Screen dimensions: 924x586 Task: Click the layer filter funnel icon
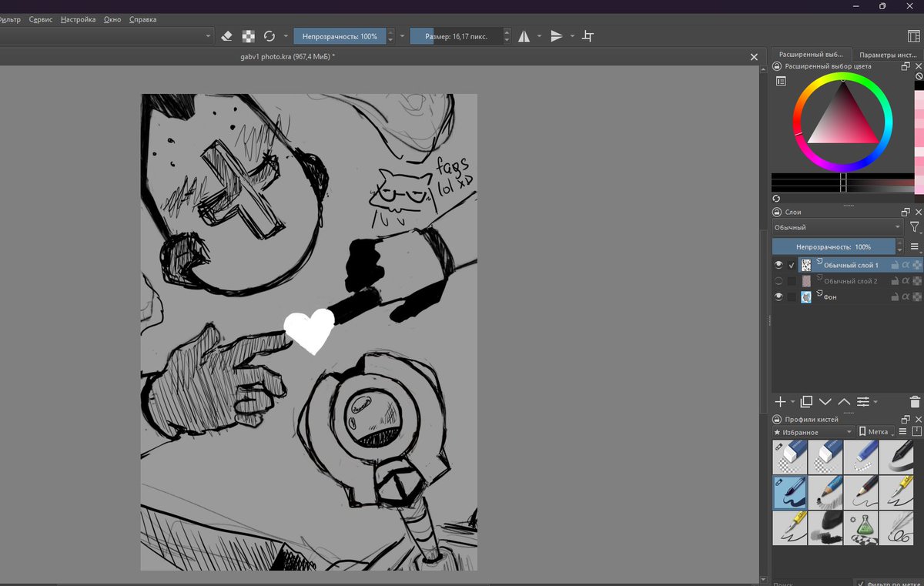pyautogui.click(x=914, y=227)
